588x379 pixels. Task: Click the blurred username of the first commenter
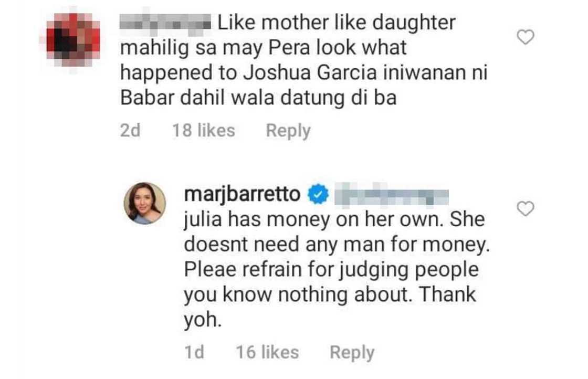165,24
